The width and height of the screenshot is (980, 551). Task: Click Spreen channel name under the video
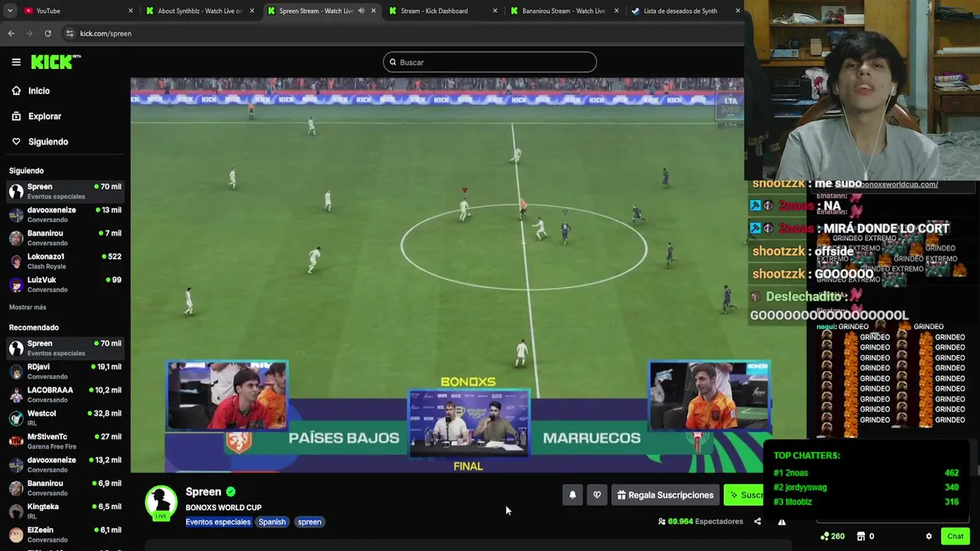point(203,492)
